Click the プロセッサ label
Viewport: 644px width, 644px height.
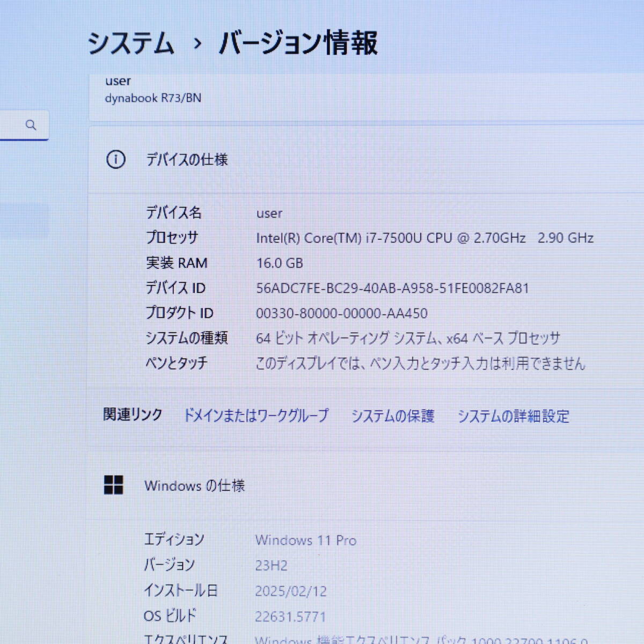point(172,238)
